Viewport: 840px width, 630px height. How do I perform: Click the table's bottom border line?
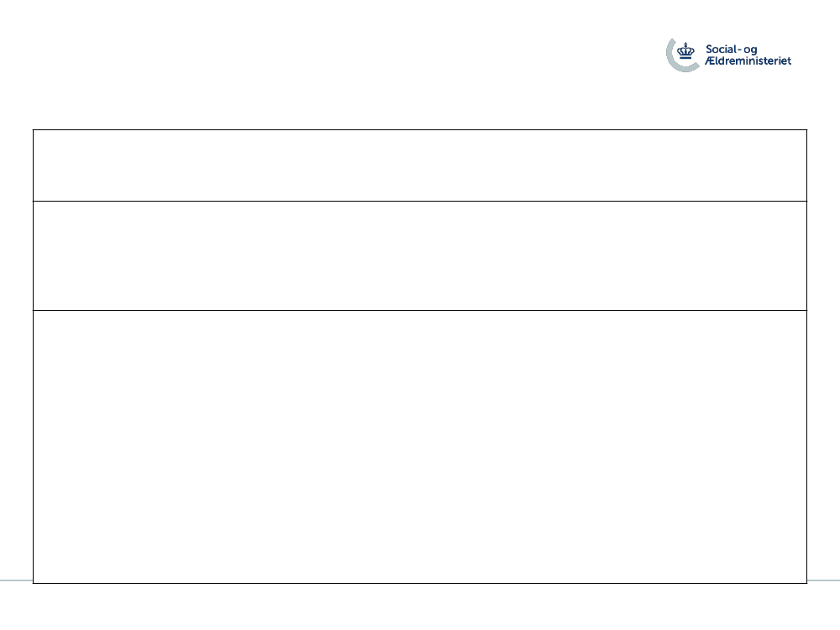pos(420,583)
